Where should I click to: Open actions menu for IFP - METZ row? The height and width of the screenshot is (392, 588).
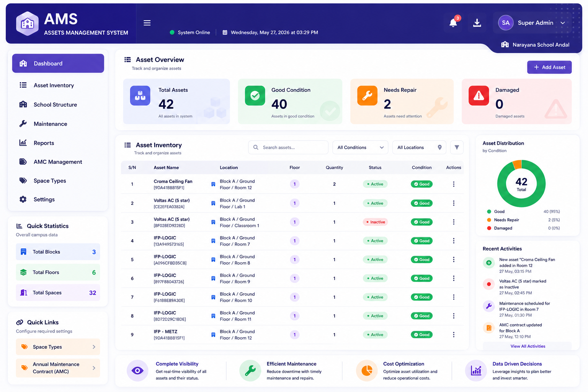(454, 335)
